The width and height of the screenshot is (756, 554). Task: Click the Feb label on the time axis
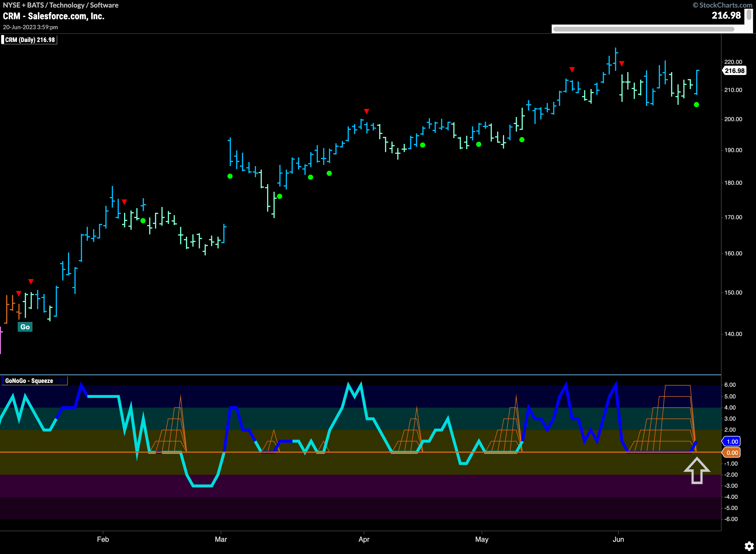[x=103, y=539]
